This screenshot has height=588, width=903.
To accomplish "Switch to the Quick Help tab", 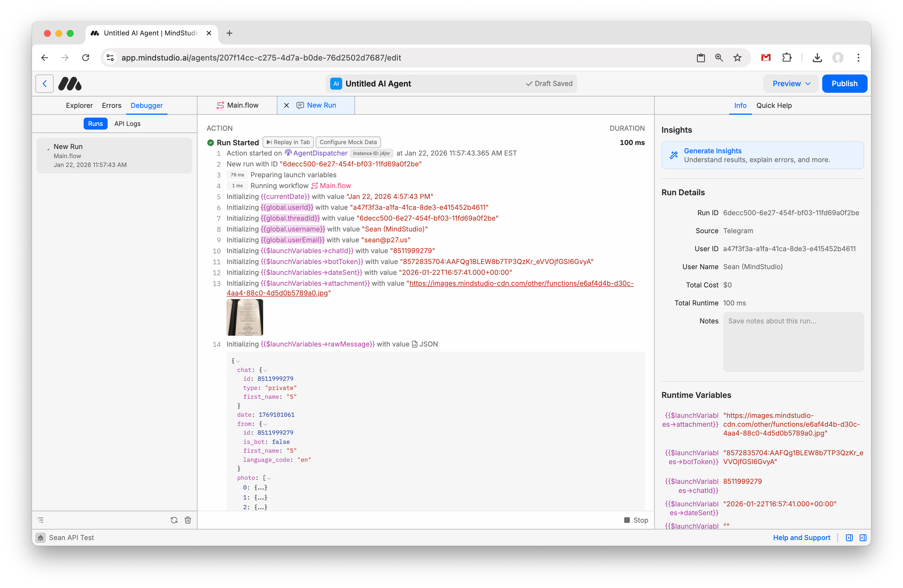I will [x=774, y=105].
